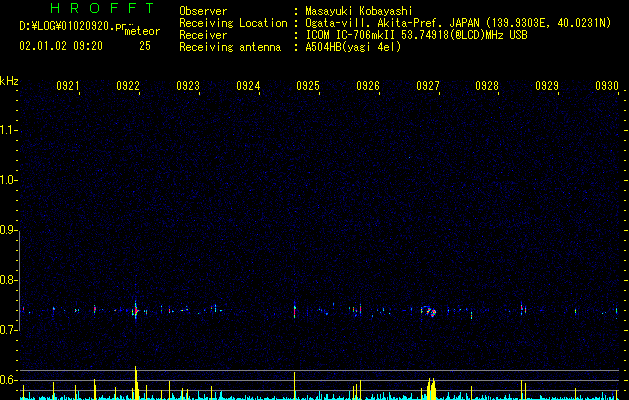Click the tallest yellow intensity spike near 0922
The width and height of the screenshot is (629, 400).
[x=136, y=383]
